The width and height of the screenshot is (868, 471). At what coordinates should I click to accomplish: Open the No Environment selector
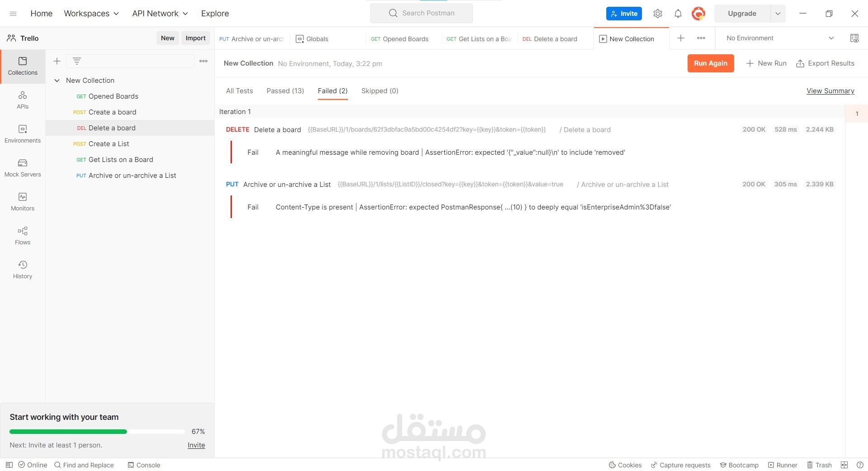point(780,38)
